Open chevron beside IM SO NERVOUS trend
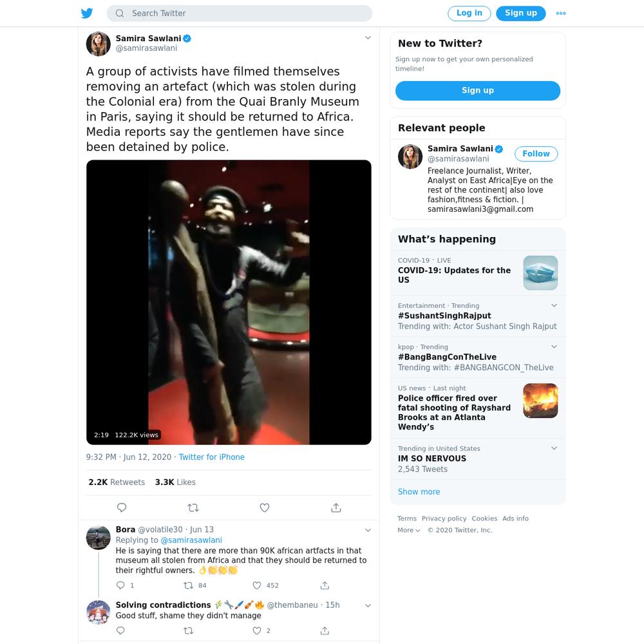The image size is (644, 644). [554, 448]
